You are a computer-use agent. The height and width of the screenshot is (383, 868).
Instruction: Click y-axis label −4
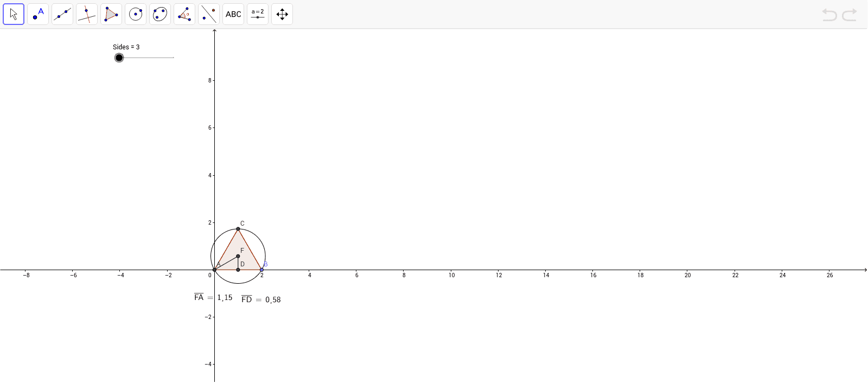(208, 364)
